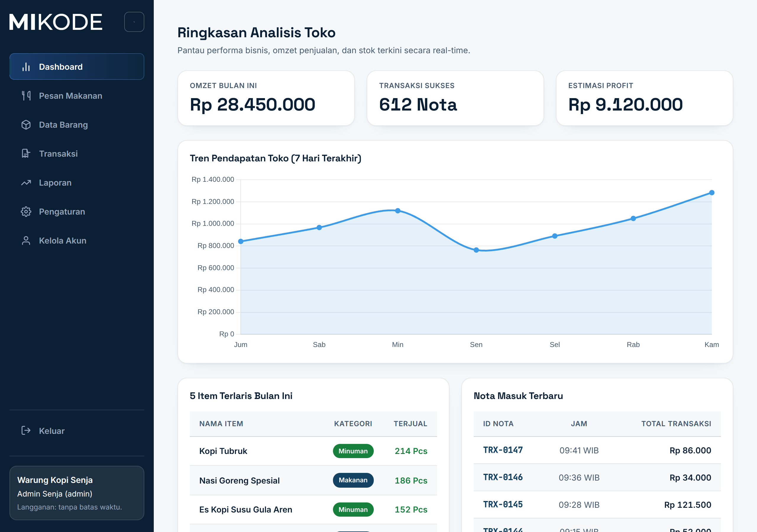Open the Dashboard menu

(77, 66)
